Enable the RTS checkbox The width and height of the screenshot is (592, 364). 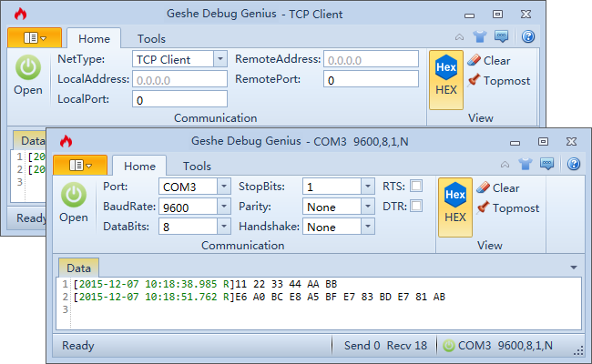point(416,186)
